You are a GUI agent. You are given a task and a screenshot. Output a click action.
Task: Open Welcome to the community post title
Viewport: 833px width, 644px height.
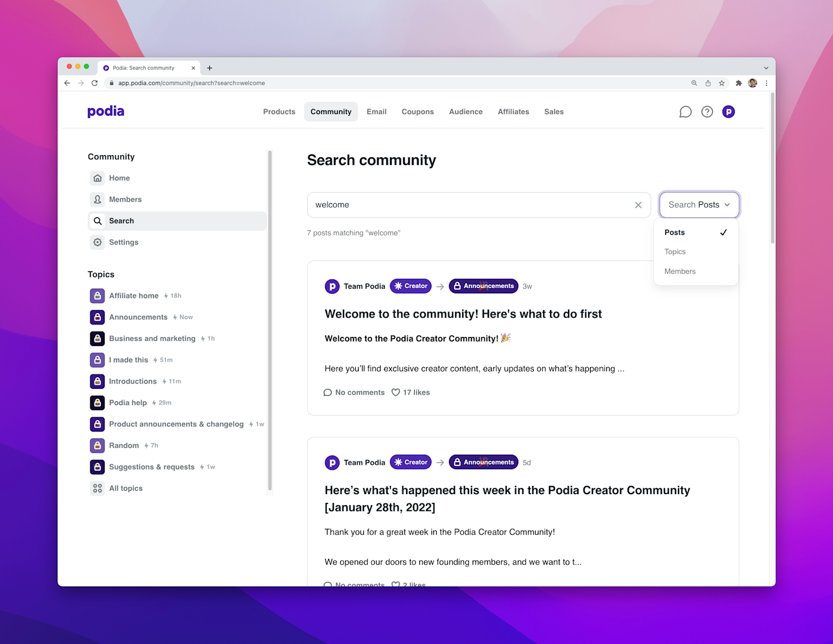[x=463, y=314]
